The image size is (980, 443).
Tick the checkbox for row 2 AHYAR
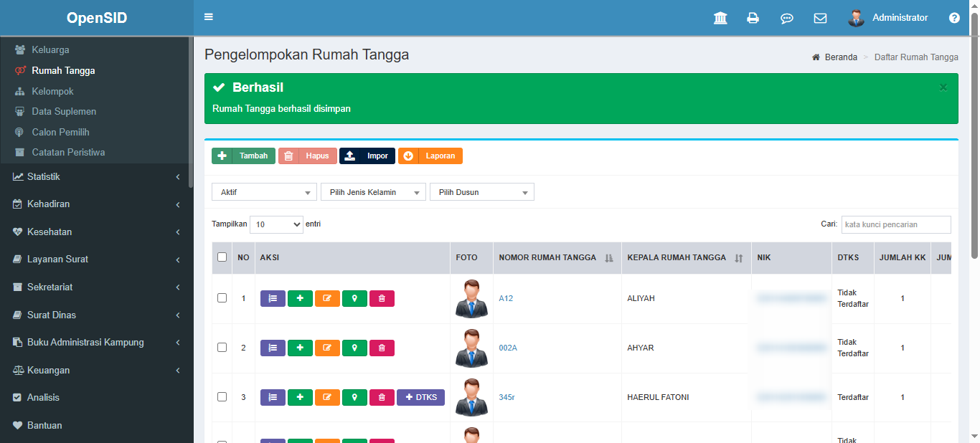(222, 347)
